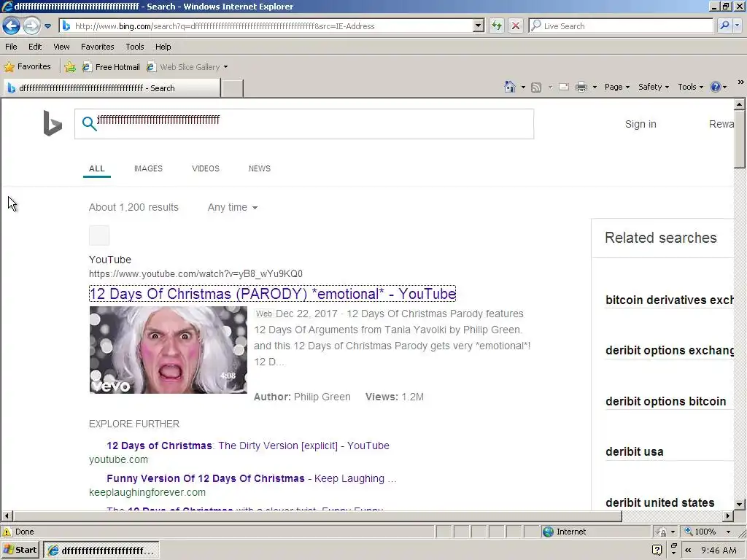
Task: Click the browser Back arrow button
Action: pos(12,26)
